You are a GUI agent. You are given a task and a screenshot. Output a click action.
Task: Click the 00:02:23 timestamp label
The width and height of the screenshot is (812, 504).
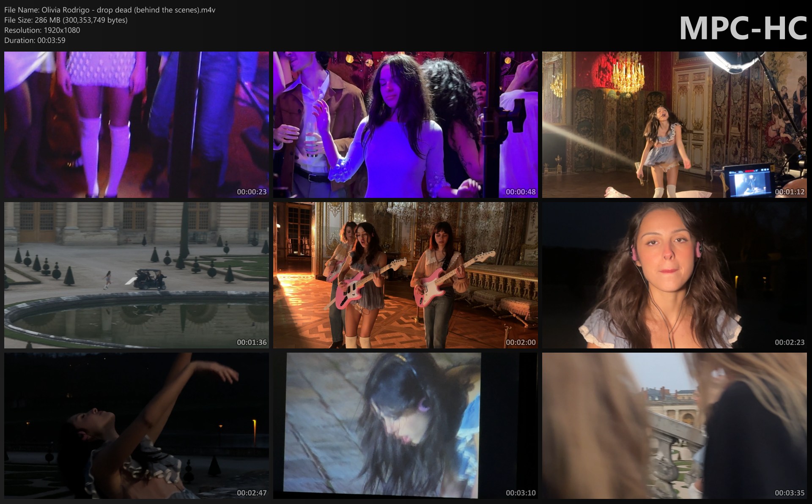click(790, 342)
